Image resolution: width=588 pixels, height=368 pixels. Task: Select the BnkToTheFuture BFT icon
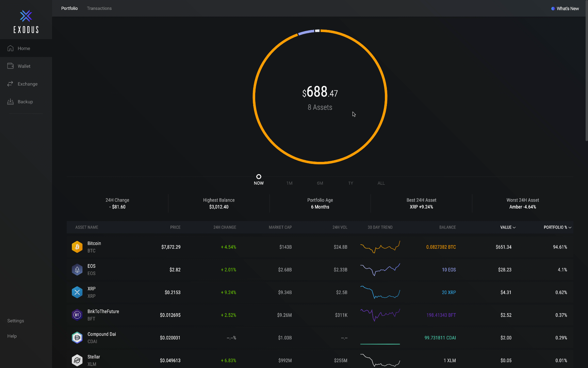click(77, 315)
